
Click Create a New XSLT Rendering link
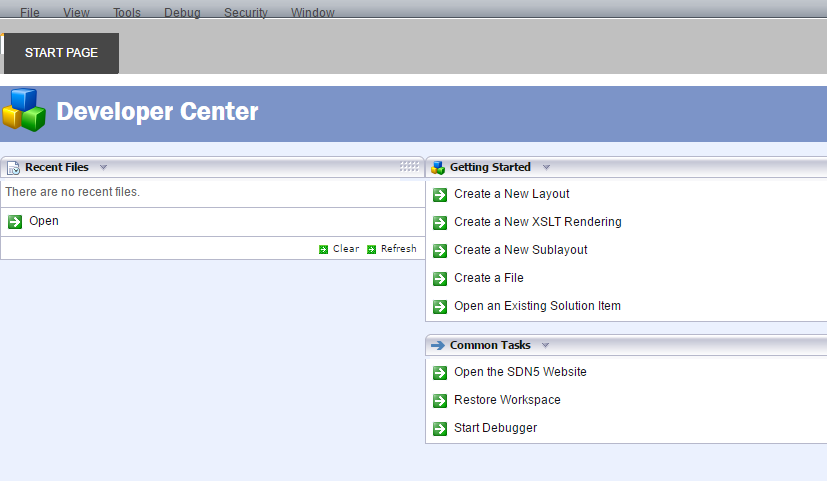click(x=538, y=222)
